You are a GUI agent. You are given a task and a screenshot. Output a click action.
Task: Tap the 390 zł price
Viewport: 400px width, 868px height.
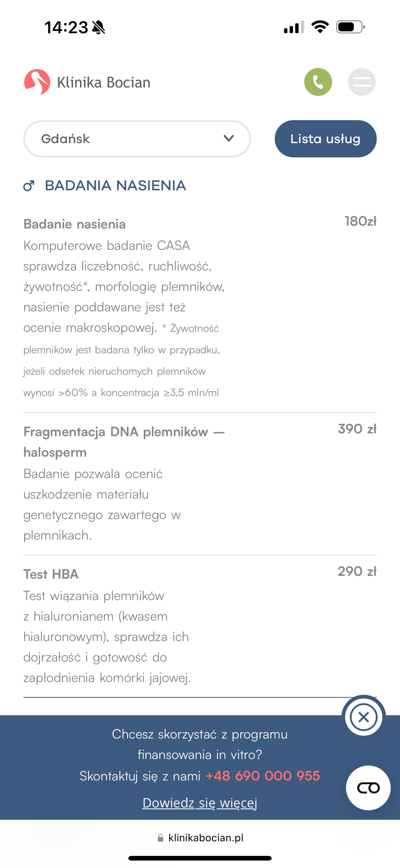click(357, 429)
